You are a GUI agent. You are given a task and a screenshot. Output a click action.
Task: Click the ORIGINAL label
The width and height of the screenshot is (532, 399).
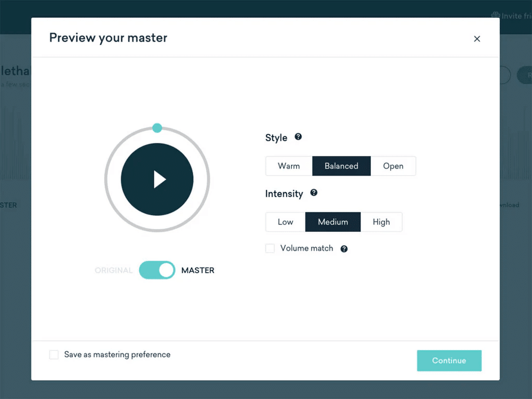pyautogui.click(x=113, y=270)
